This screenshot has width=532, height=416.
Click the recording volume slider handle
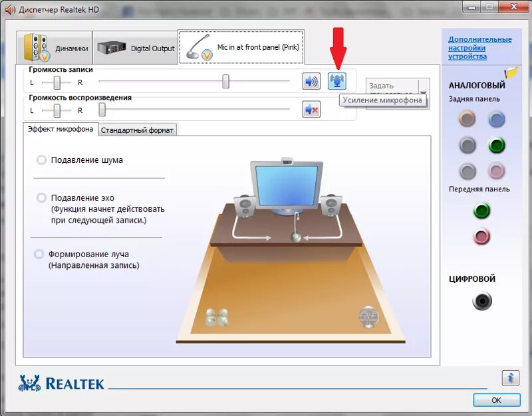(225, 81)
